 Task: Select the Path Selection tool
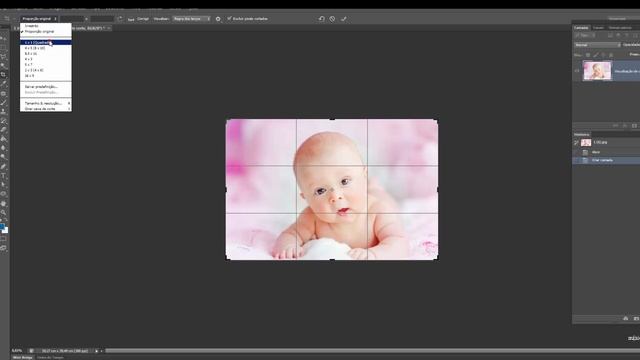pyautogui.click(x=4, y=184)
